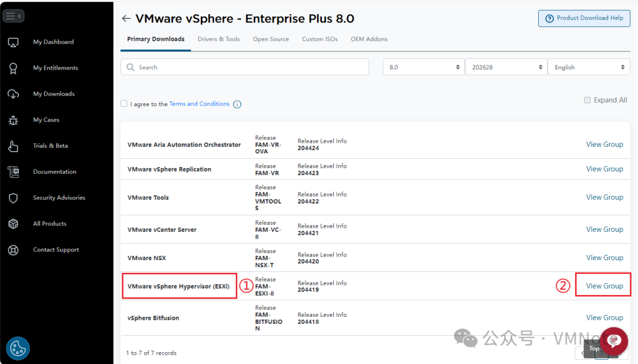Click the Security Advisories shield icon

(x=13, y=198)
